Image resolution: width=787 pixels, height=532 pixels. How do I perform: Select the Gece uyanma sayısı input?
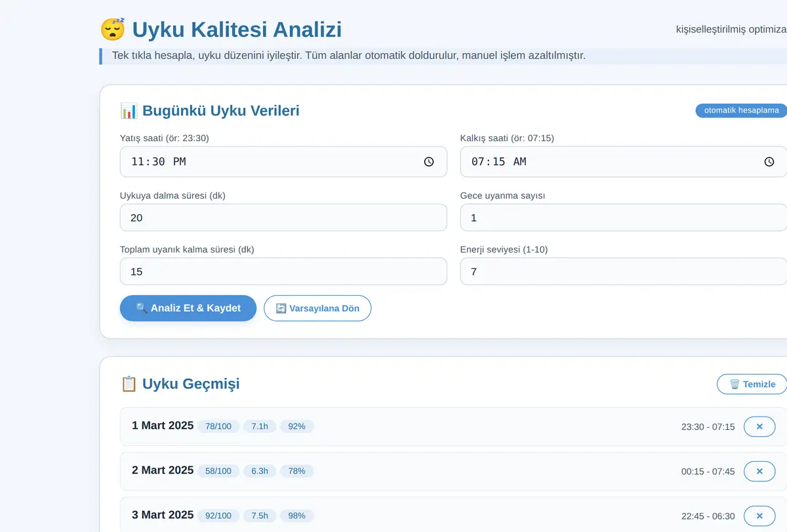(x=623, y=218)
